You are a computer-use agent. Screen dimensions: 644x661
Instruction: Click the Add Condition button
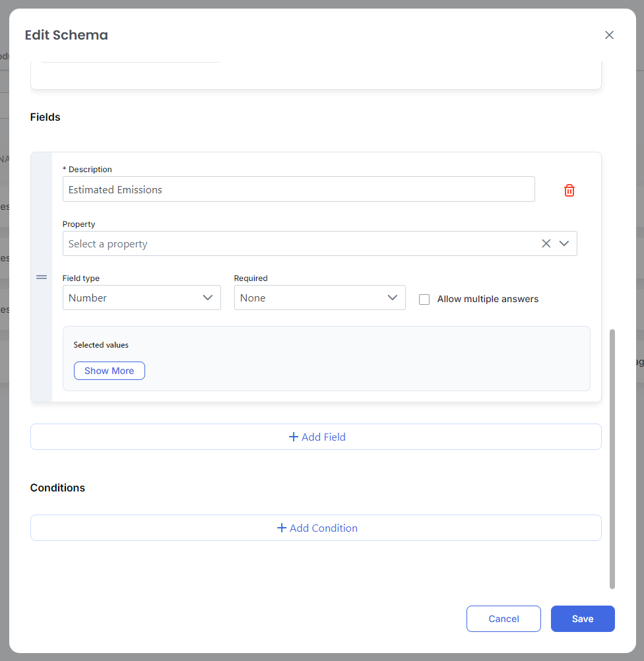click(x=316, y=528)
